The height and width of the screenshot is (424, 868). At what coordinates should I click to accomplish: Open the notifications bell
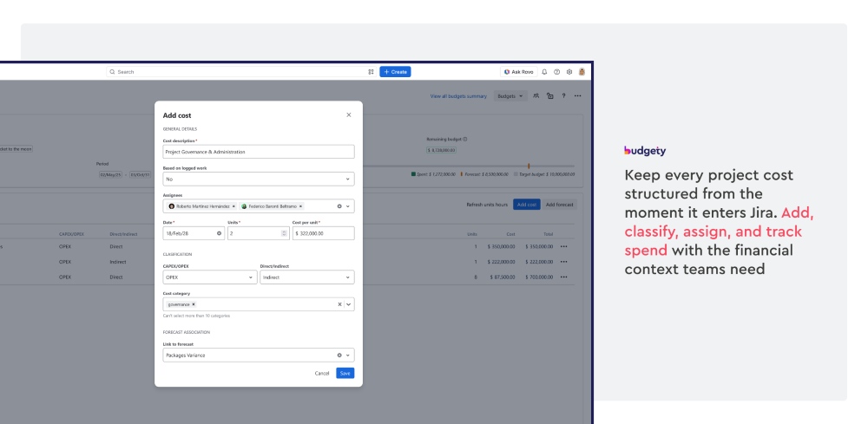click(x=544, y=72)
